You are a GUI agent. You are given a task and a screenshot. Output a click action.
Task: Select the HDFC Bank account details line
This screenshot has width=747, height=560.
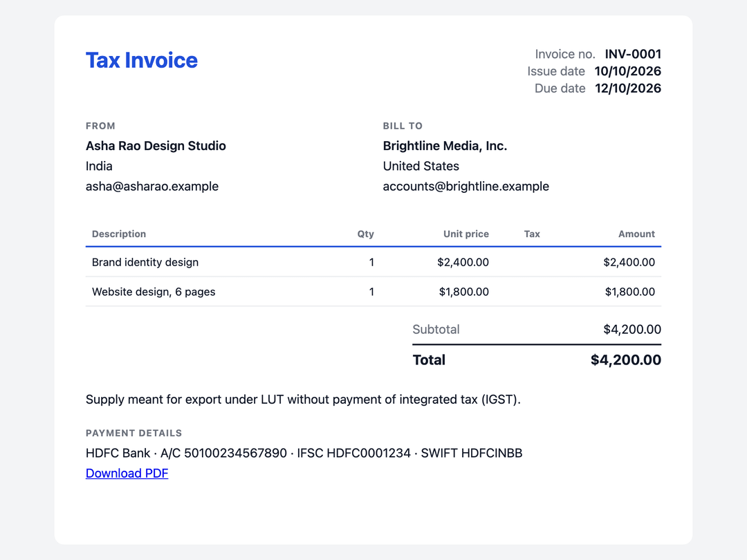point(304,453)
